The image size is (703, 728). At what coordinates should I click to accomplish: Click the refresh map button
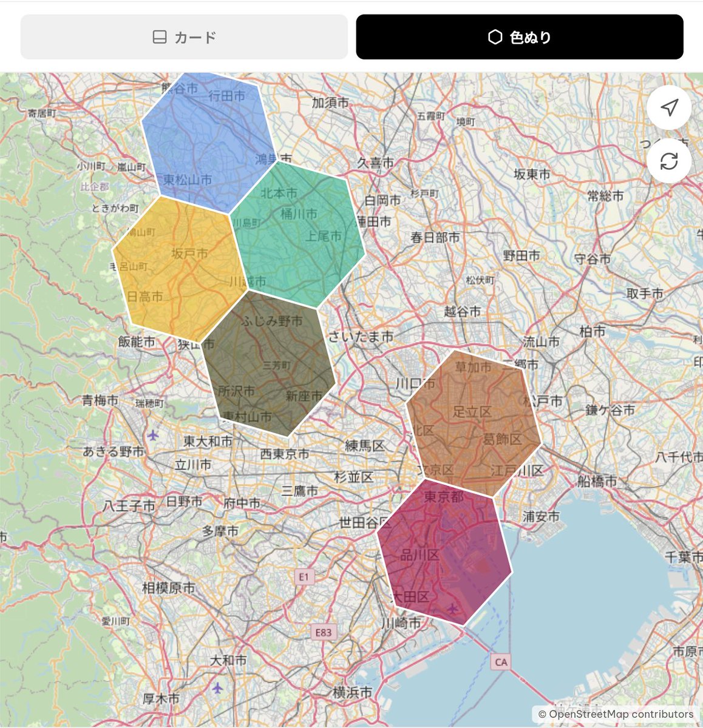click(x=669, y=161)
